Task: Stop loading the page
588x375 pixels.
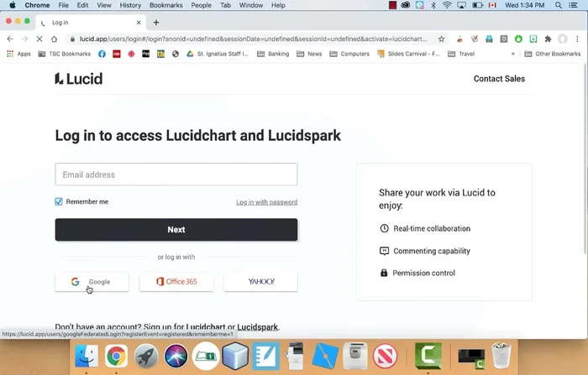Action: coord(39,39)
